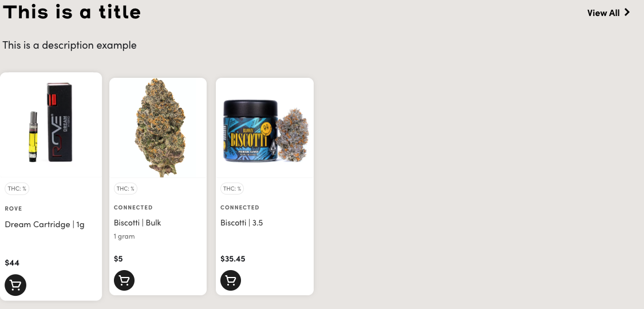
Task: Open the View All link
Action: 609,13
